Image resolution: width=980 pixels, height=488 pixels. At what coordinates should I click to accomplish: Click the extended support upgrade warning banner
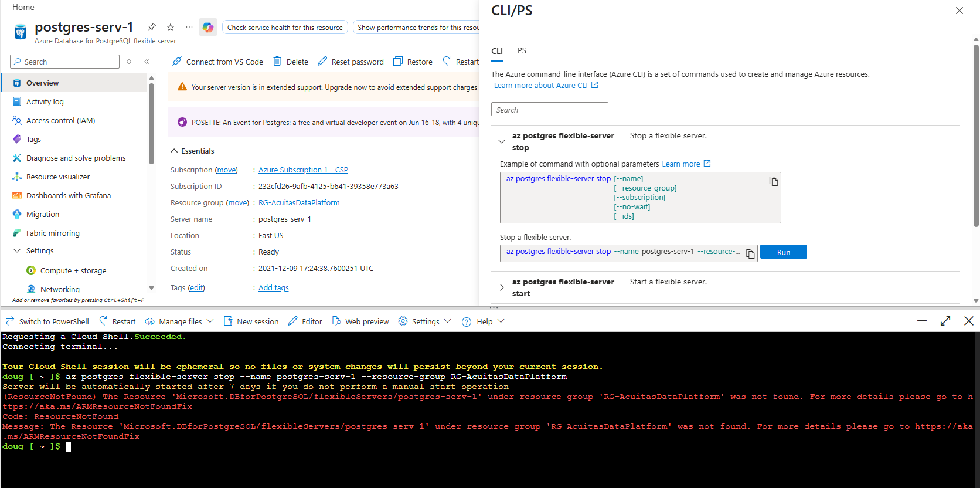tap(324, 87)
